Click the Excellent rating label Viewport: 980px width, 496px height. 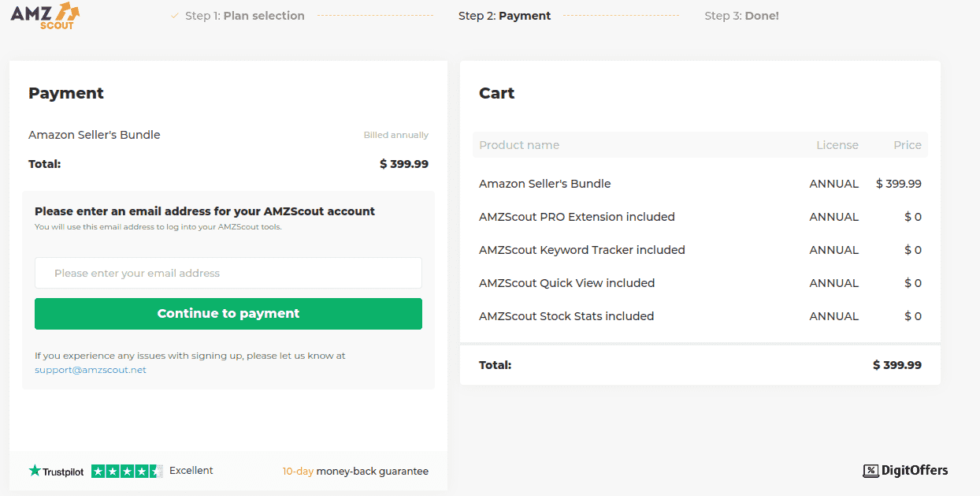[191, 471]
